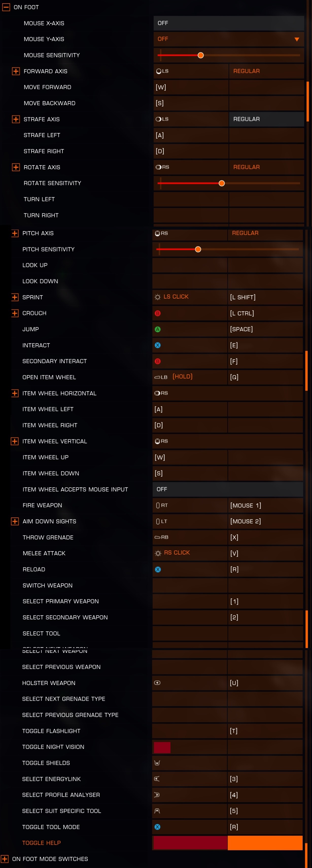Expand the Forward Axis options
312x868 pixels.
16,71
